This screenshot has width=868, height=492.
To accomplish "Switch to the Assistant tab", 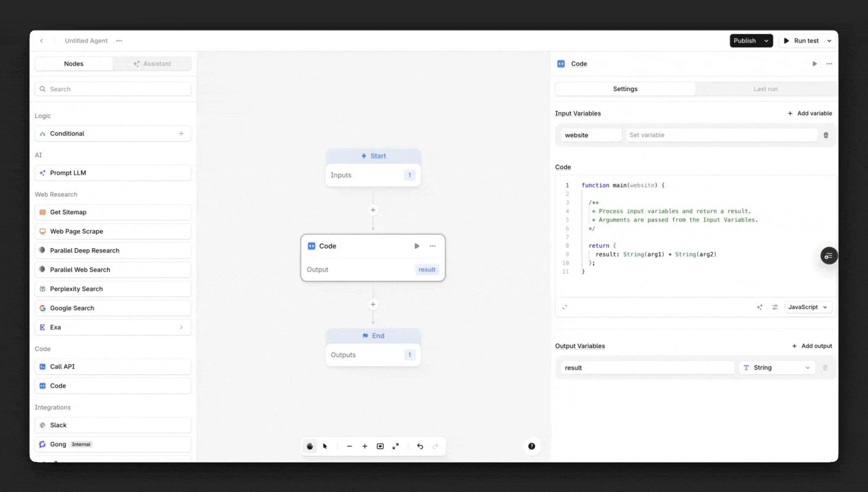I will (x=152, y=64).
